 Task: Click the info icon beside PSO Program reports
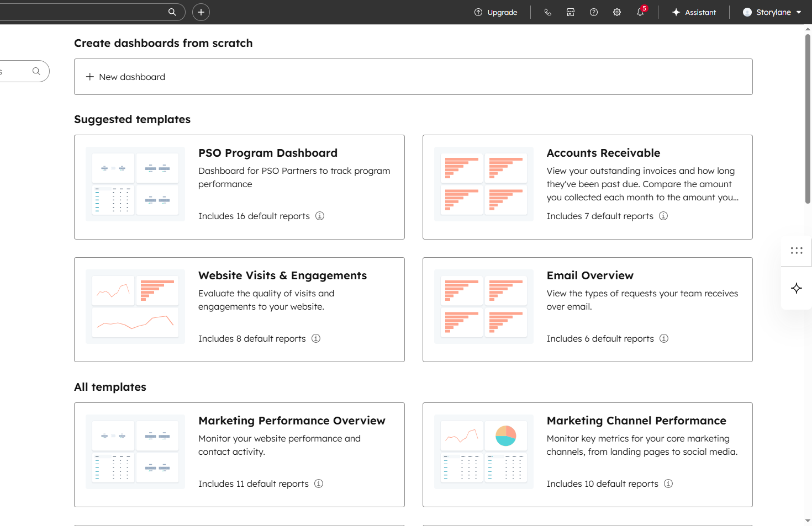tap(320, 216)
